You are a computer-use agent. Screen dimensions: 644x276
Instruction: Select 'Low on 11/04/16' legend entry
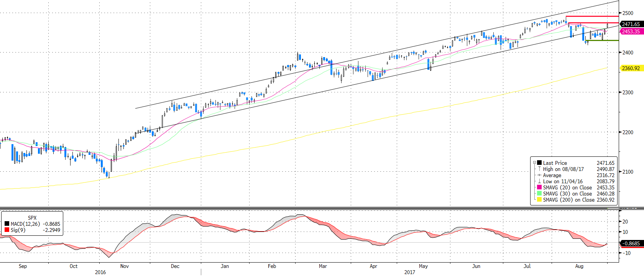click(563, 181)
